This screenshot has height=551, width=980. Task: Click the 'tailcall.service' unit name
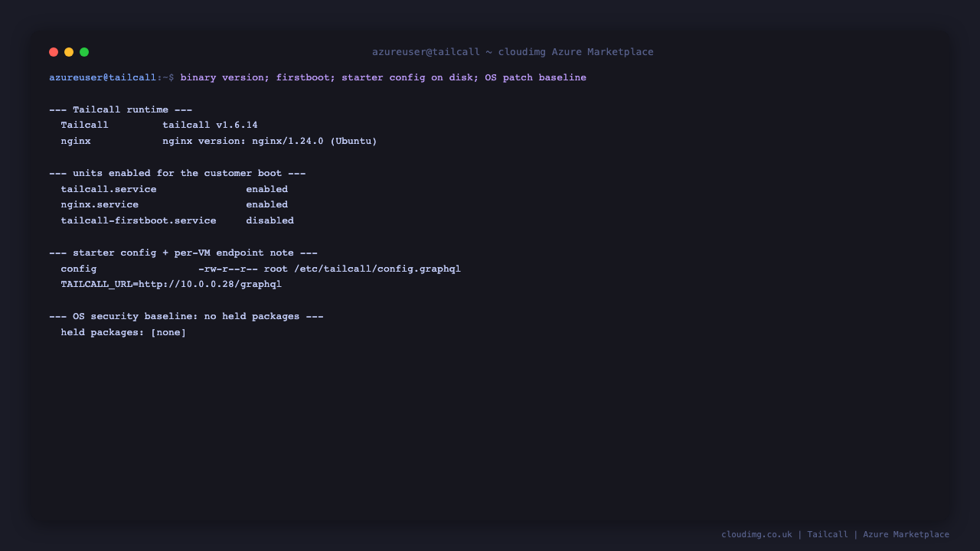click(x=109, y=189)
